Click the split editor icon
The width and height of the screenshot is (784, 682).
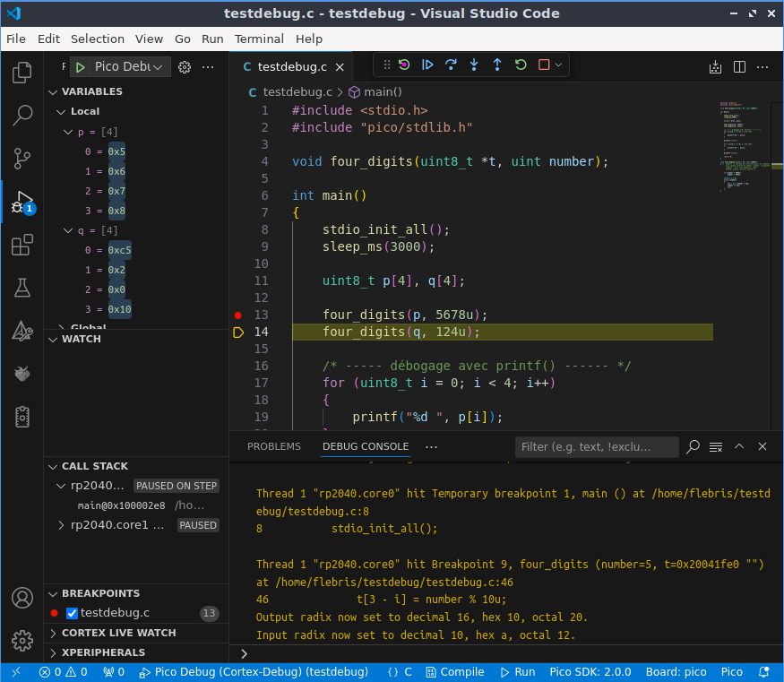739,67
